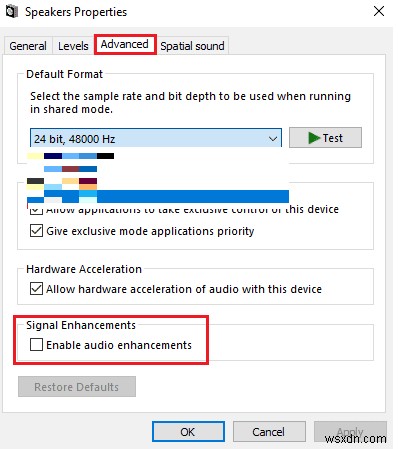This screenshot has height=449, width=398.
Task: Open the sample rate format dropdown
Action: 156,138
